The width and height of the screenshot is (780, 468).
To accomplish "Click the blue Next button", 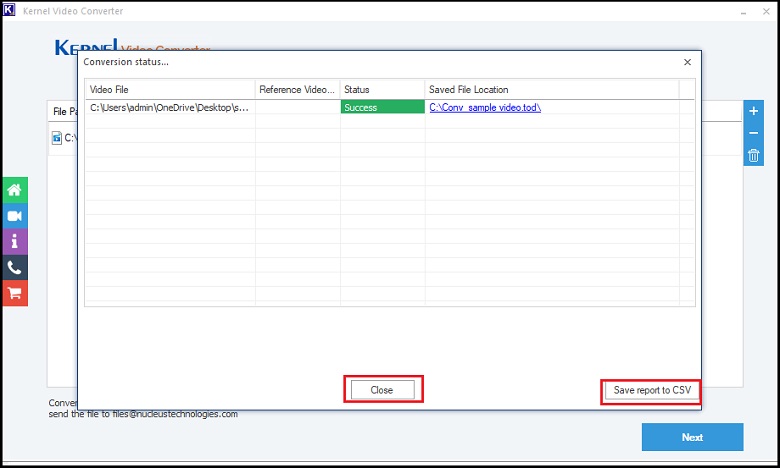I will 692,437.
